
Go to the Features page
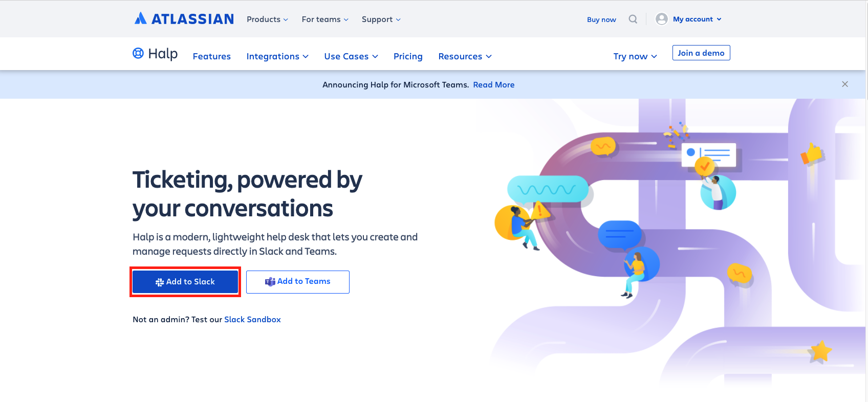[x=211, y=56]
